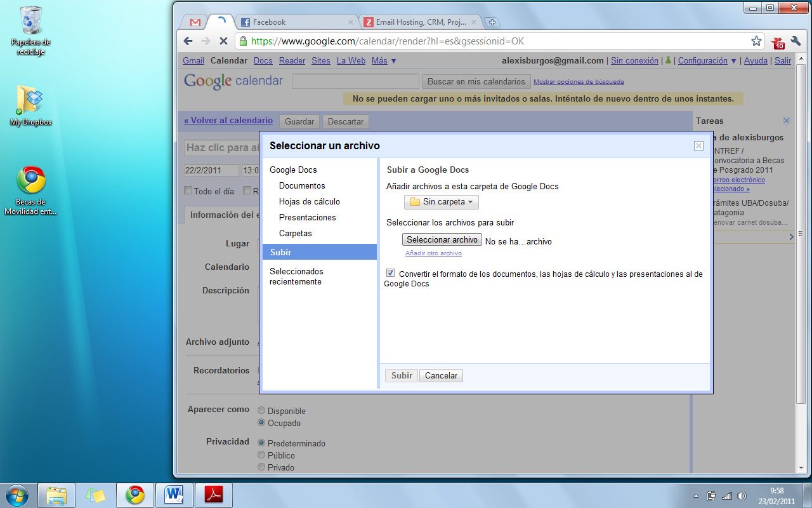Click the Subir button in dialog footer
812x508 pixels.
(402, 376)
